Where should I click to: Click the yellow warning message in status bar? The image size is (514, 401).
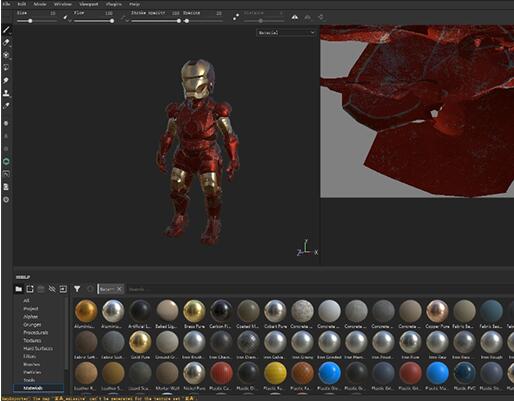98,398
